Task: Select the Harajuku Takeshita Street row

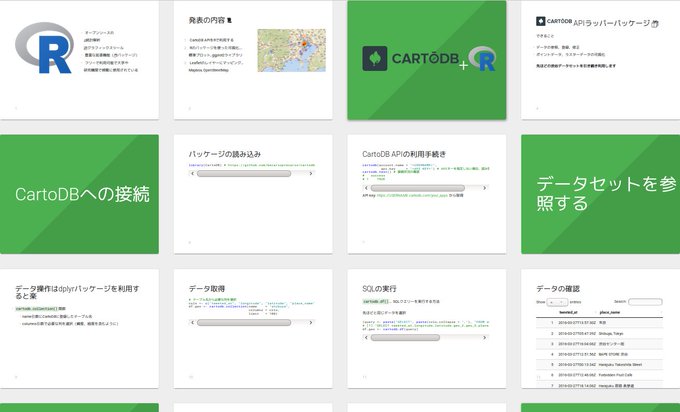Action: pyautogui.click(x=599, y=365)
